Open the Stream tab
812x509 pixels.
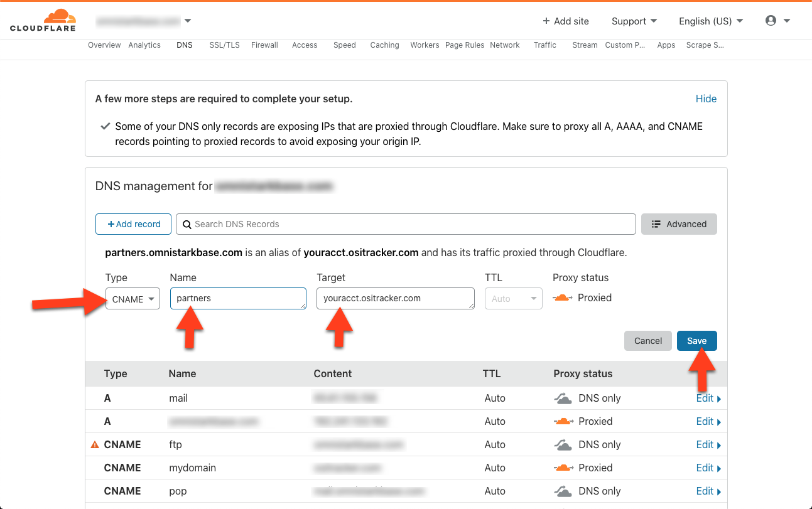click(x=585, y=45)
